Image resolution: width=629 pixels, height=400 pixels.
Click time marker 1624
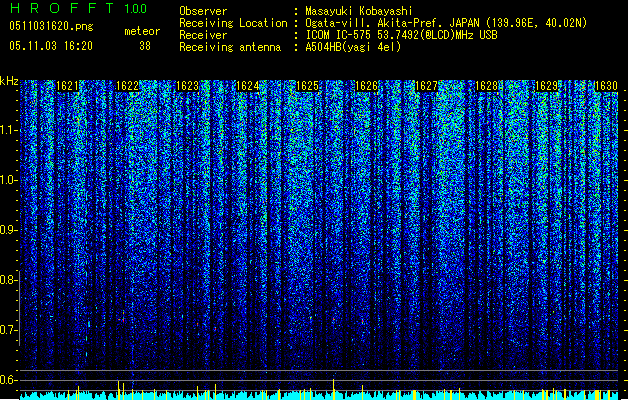click(247, 86)
